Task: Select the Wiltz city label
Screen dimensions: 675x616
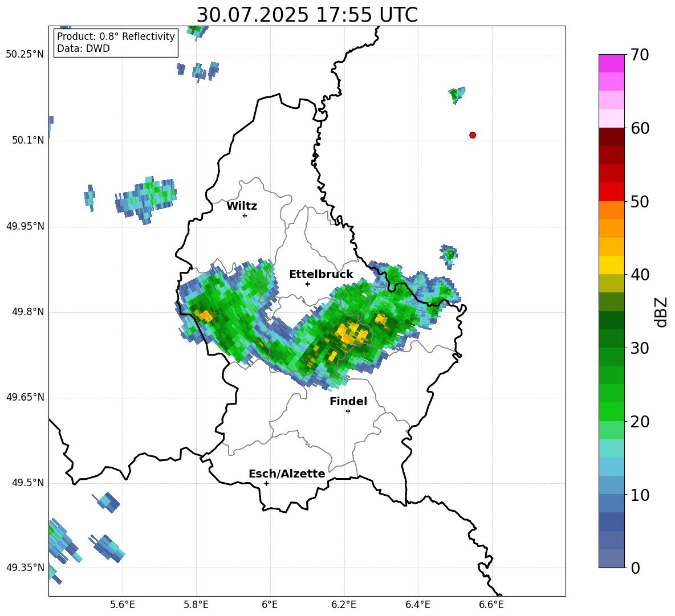Action: click(x=242, y=206)
